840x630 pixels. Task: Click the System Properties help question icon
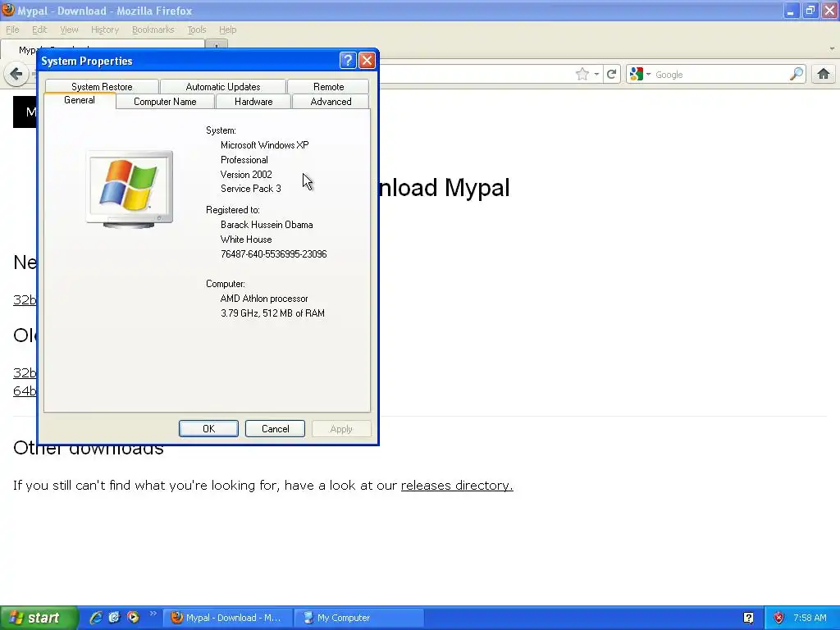click(348, 60)
